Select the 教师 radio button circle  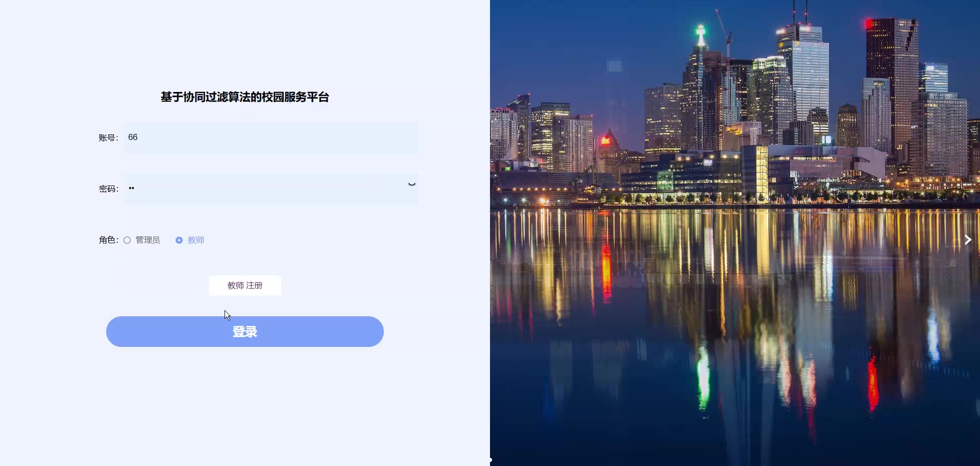[179, 240]
